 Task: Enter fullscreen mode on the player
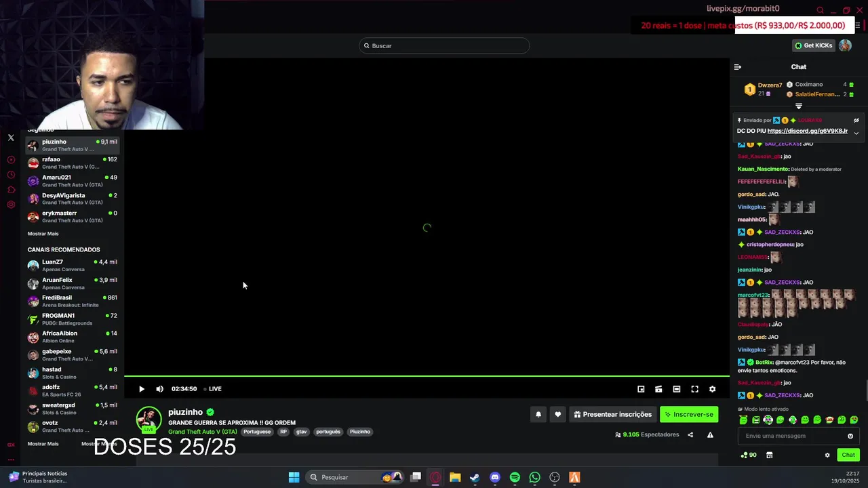(x=694, y=389)
